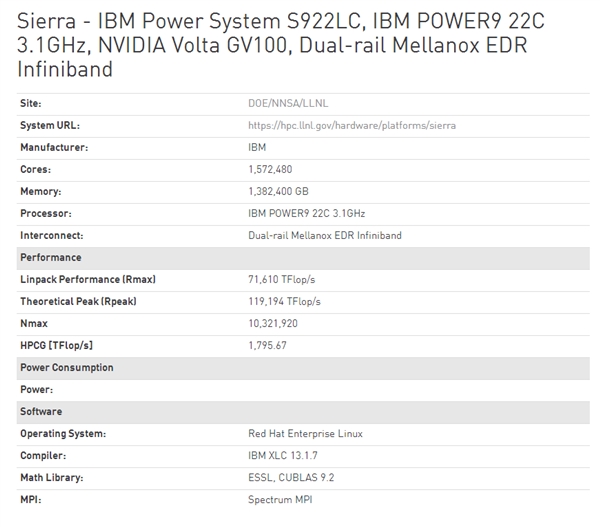Select the Dual-rail Mellanox interconnect value
Viewport: 600px width, 527px height.
pyautogui.click(x=323, y=235)
